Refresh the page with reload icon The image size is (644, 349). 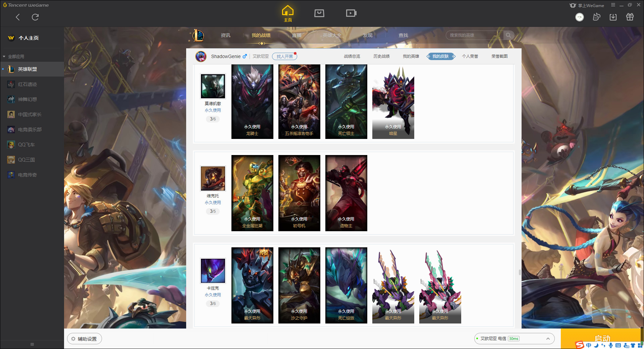[x=35, y=17]
